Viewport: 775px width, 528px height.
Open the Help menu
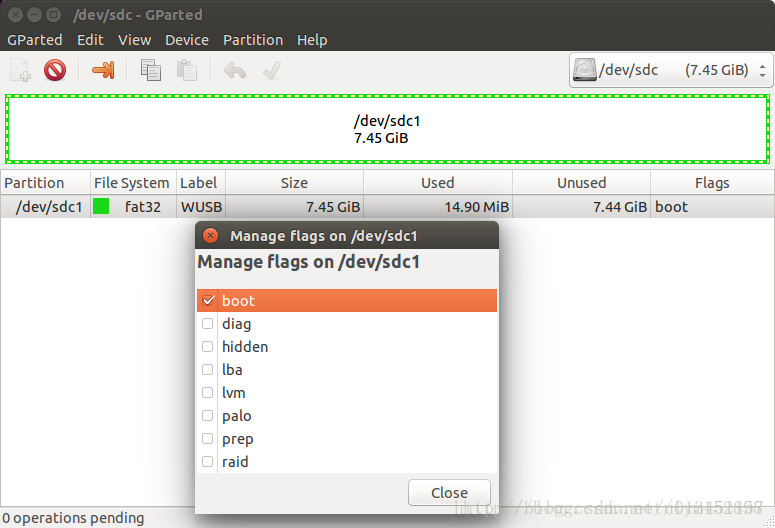(x=312, y=40)
